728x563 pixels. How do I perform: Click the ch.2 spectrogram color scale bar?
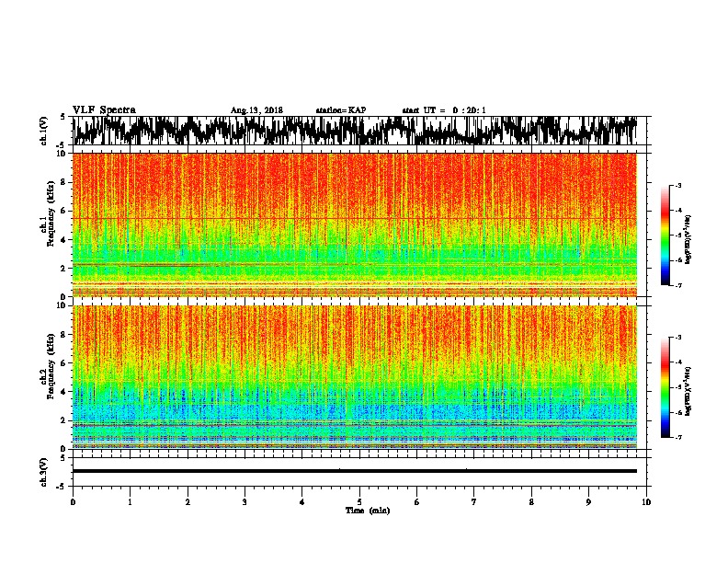(665, 387)
